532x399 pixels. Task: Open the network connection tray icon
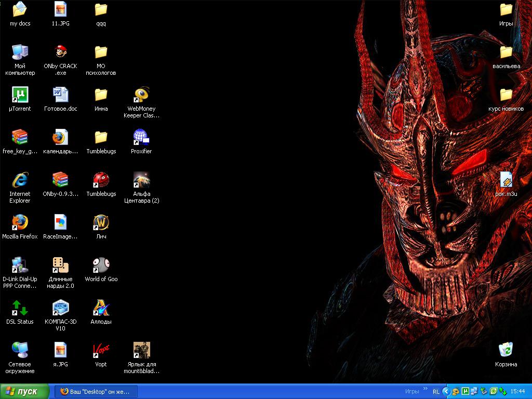(474, 392)
